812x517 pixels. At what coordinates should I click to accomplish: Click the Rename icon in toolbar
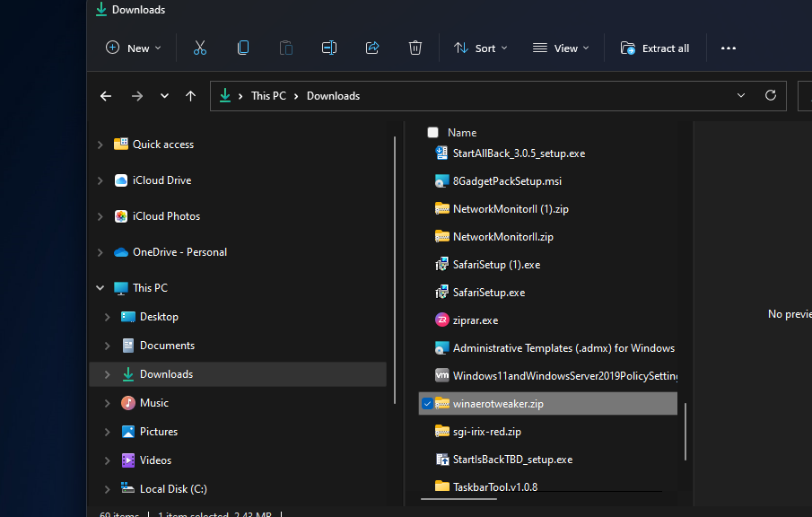pyautogui.click(x=329, y=48)
